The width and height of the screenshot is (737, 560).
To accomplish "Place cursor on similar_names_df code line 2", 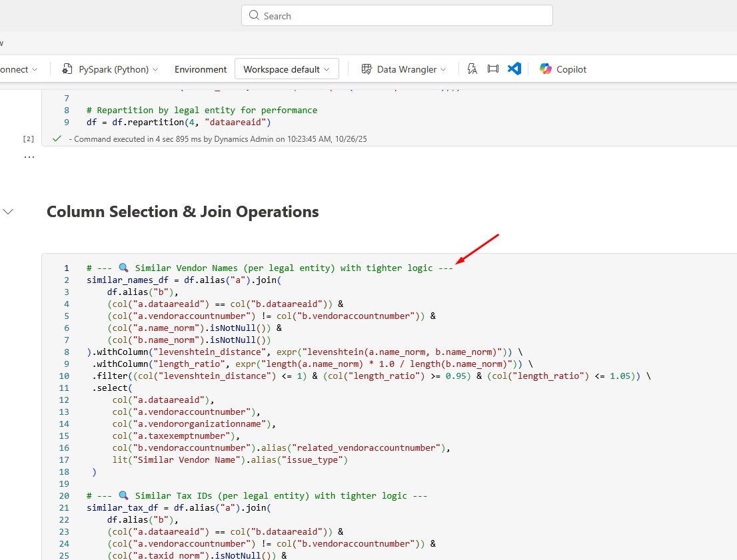I will (180, 280).
